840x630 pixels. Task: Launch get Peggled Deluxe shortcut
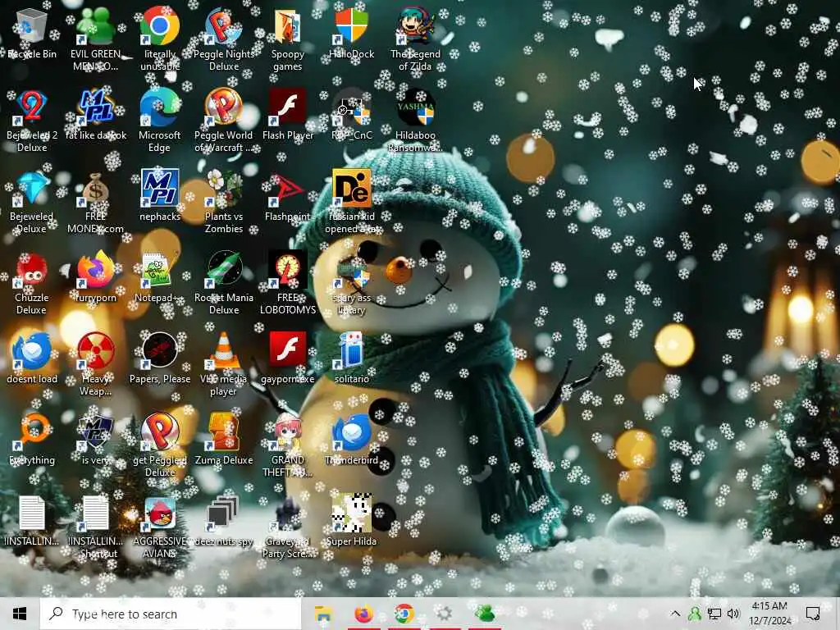coord(160,445)
